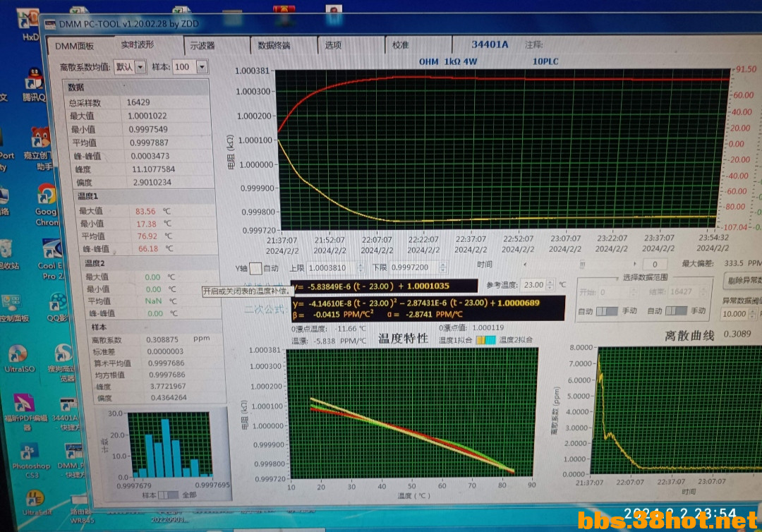Click the 算术平均值 value 0.9997686
This screenshot has width=762, height=532.
[x=167, y=363]
